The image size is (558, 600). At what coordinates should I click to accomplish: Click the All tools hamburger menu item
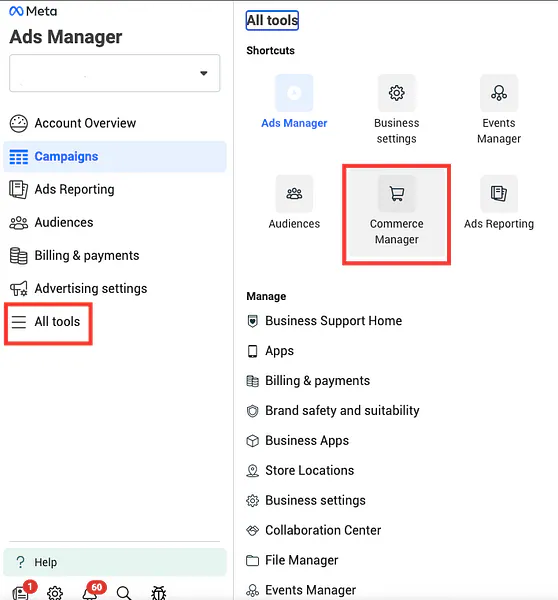coord(48,322)
